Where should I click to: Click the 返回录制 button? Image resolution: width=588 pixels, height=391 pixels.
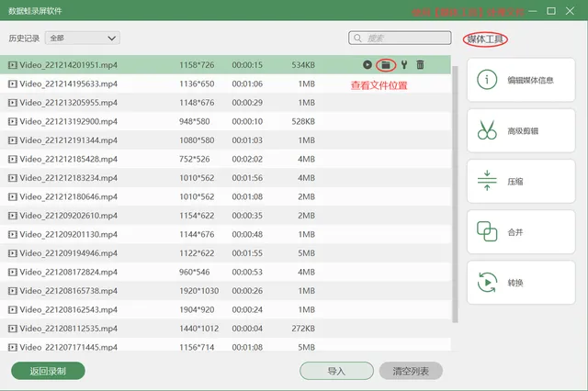click(x=48, y=371)
